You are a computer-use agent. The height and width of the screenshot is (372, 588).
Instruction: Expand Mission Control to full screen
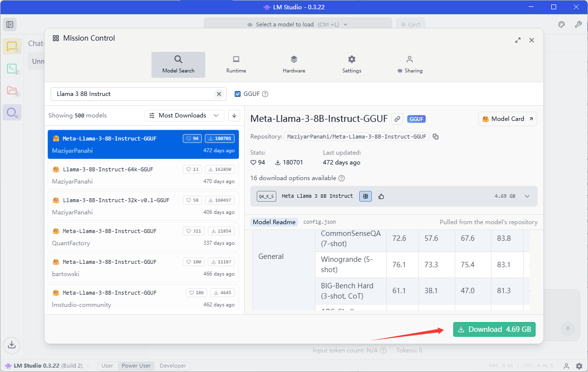coord(518,40)
